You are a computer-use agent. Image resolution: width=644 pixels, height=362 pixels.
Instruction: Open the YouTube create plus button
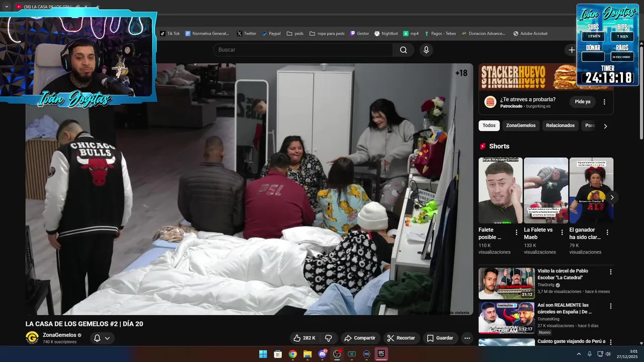(x=572, y=50)
